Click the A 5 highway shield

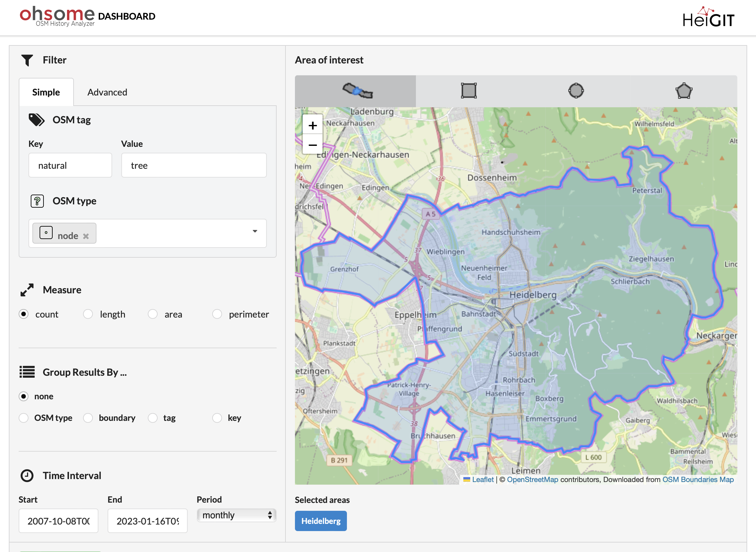tap(430, 214)
